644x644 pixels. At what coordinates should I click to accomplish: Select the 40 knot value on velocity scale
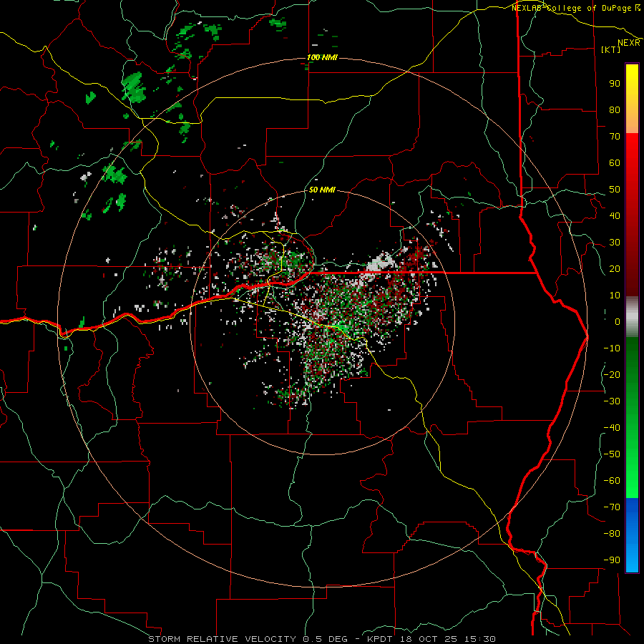click(x=615, y=216)
